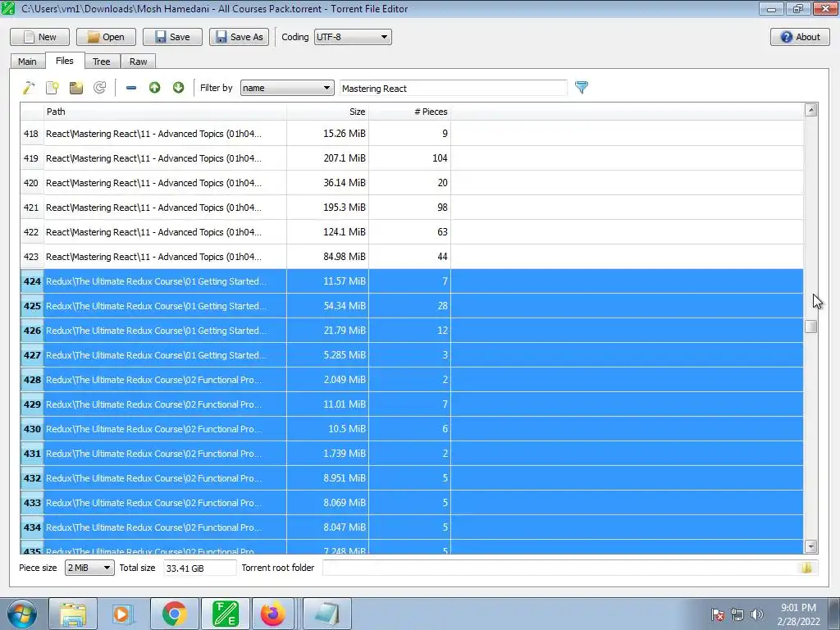Switch to Torrent File Editor taskbar icon
Screen dimensions: 840x630
point(225,614)
